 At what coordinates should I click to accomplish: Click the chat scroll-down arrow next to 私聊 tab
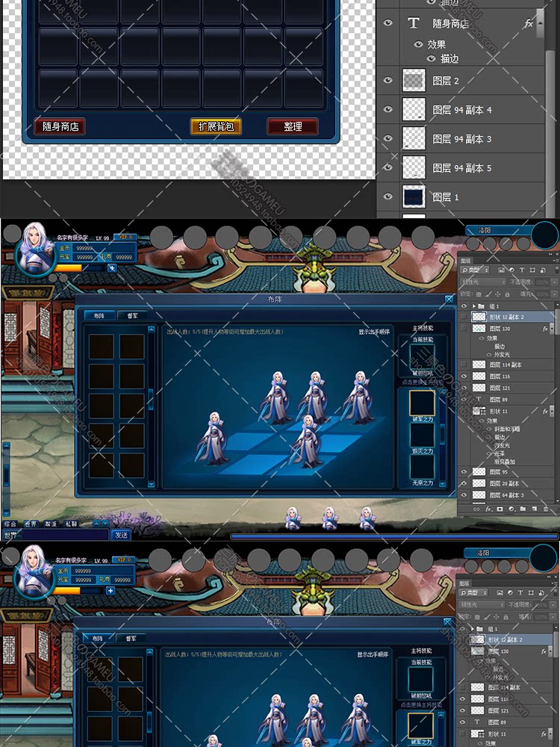pos(105,523)
